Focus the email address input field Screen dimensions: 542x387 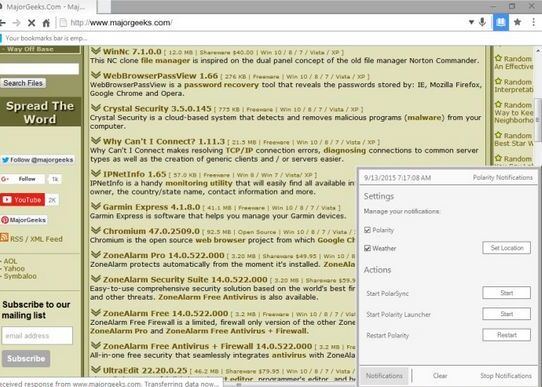37,336
